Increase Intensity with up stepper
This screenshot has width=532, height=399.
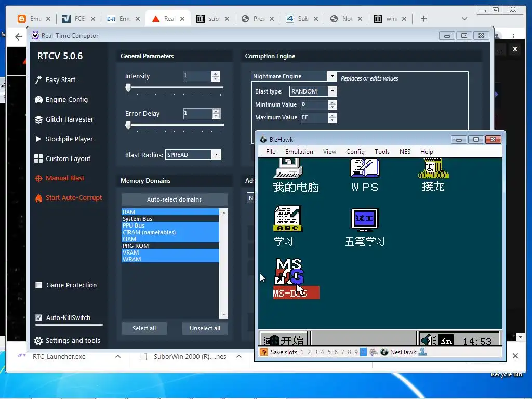click(216, 74)
